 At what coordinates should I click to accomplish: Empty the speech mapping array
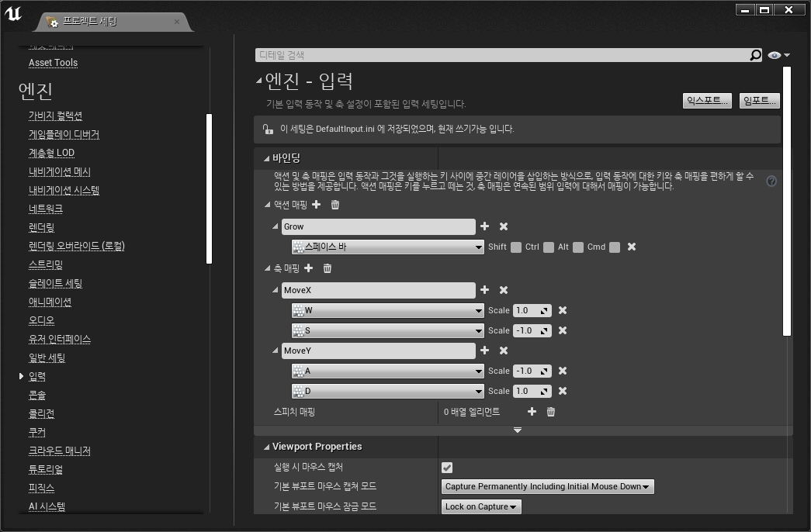coord(551,412)
